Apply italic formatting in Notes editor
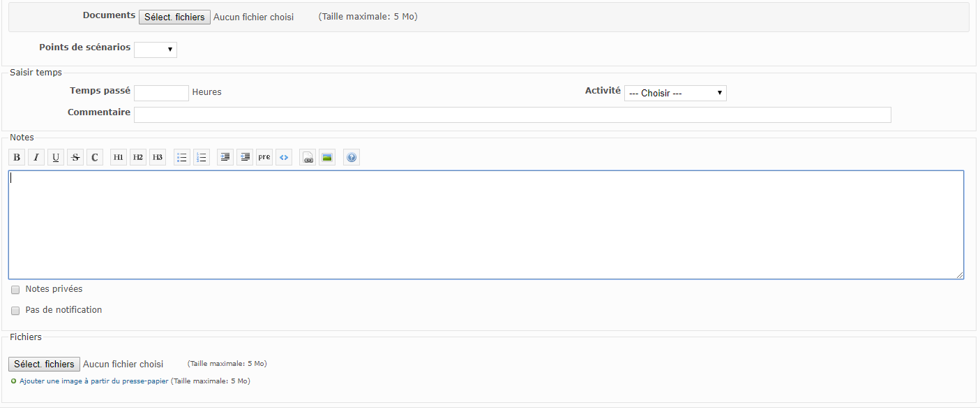 tap(36, 158)
